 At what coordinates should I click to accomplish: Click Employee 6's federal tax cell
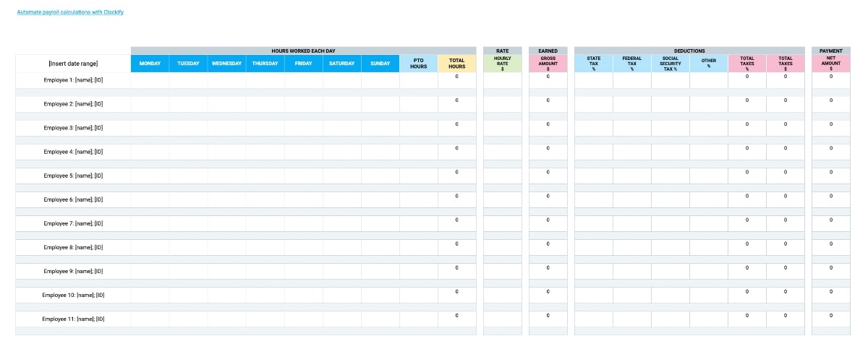coord(631,199)
